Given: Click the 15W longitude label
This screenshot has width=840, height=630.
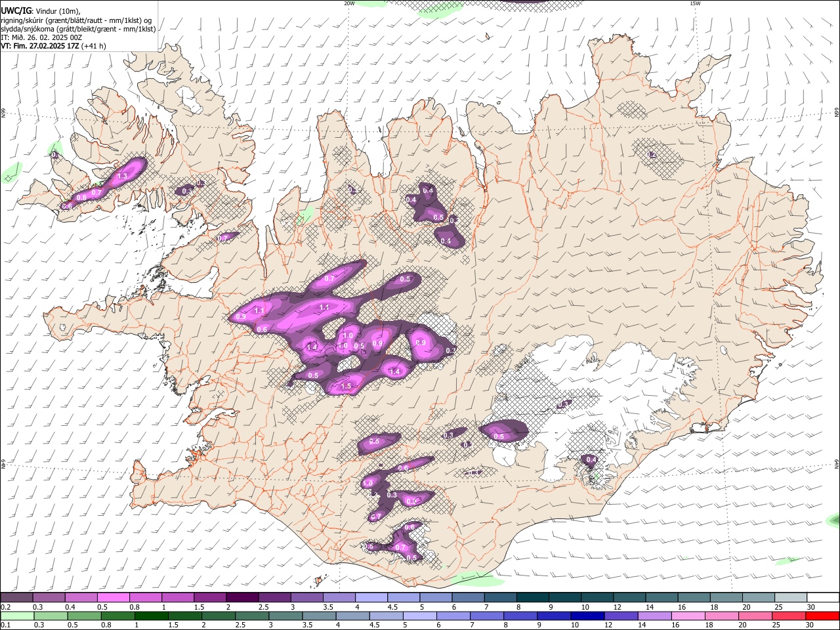Looking at the screenshot, I should tap(694, 3).
